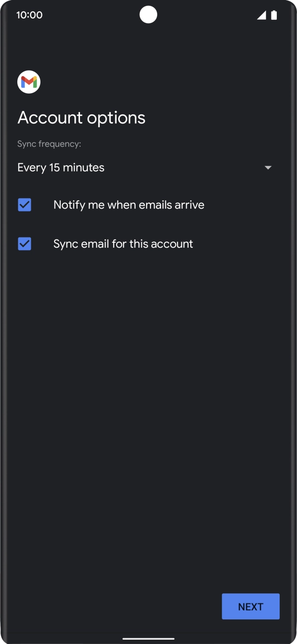This screenshot has height=644, width=297.
Task: Tap the battery indicator icon
Action: [x=274, y=15]
